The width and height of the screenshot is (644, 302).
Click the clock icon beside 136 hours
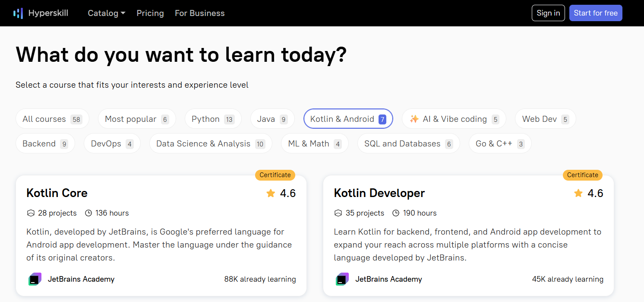[88, 213]
